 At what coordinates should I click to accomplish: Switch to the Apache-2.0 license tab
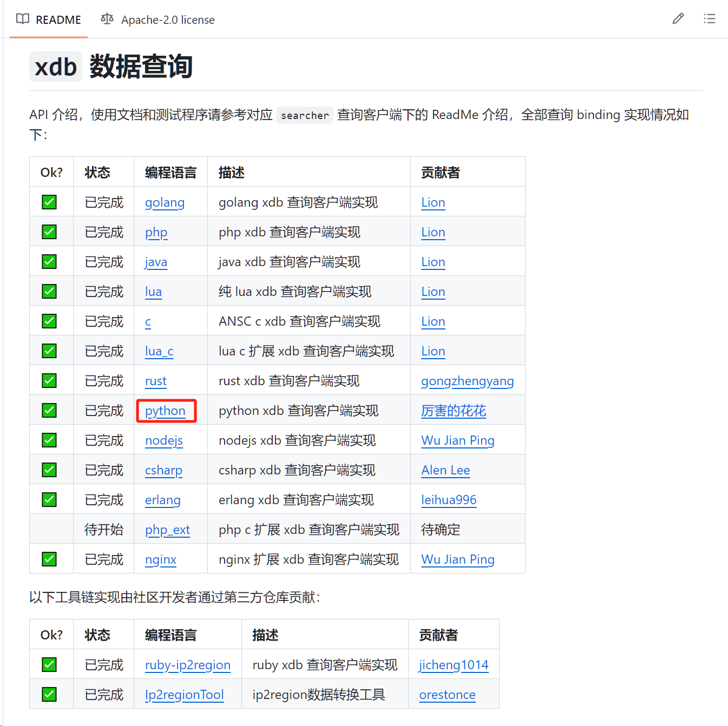click(x=158, y=19)
